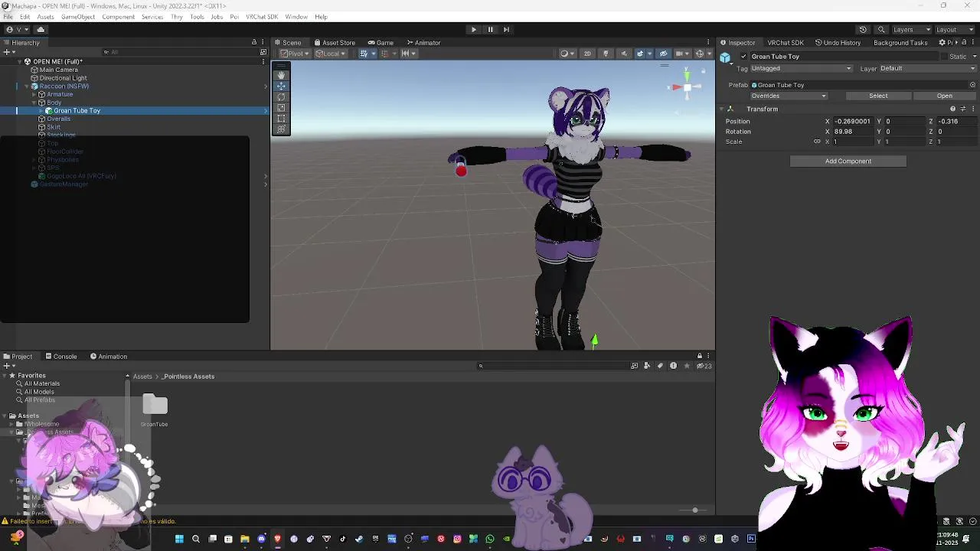The height and width of the screenshot is (551, 980).
Task: Click the prefab Open button
Action: tap(944, 96)
